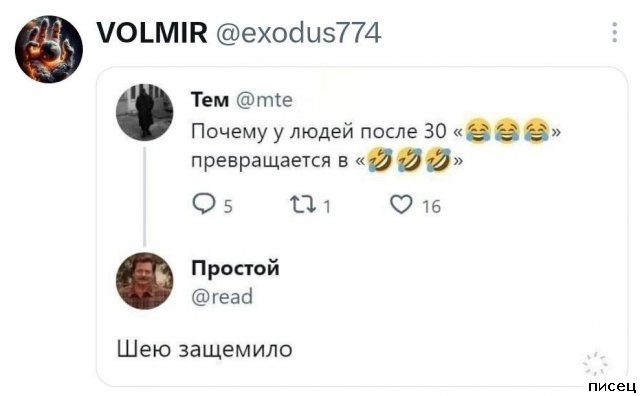Click the retweet count number 1
640x396 pixels.
327,207
